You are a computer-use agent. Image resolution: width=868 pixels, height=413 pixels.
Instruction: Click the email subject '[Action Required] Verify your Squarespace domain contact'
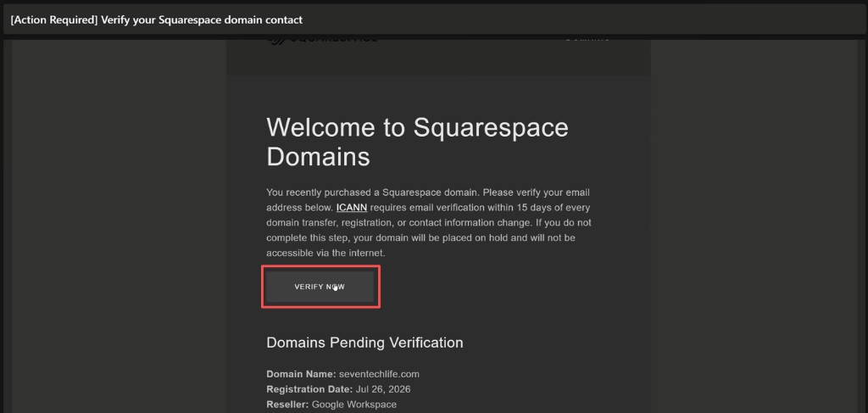pyautogui.click(x=157, y=20)
